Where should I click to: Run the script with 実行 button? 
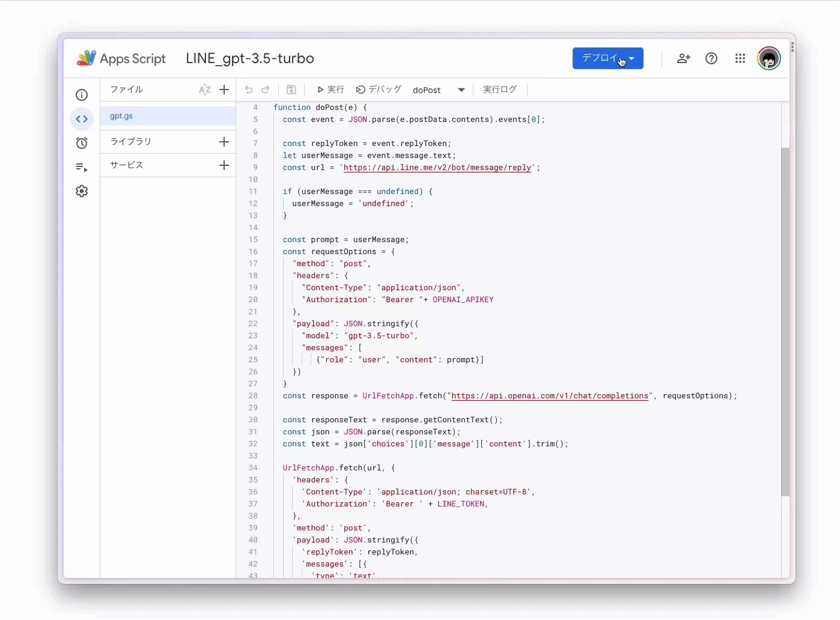tap(330, 90)
